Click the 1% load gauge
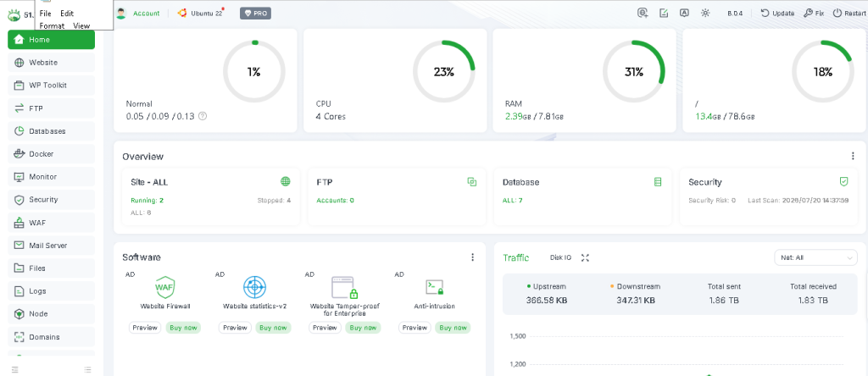Screen dimensions: 868x376 click(254, 71)
